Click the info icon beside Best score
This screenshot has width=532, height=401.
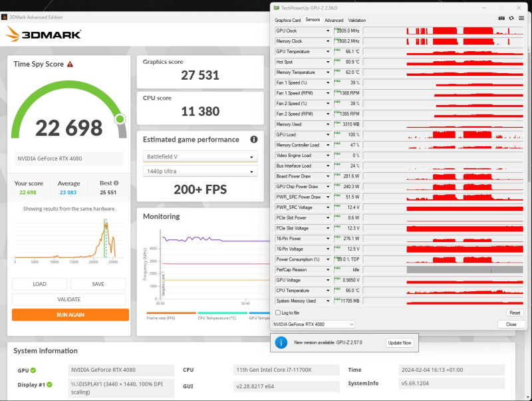pos(116,183)
